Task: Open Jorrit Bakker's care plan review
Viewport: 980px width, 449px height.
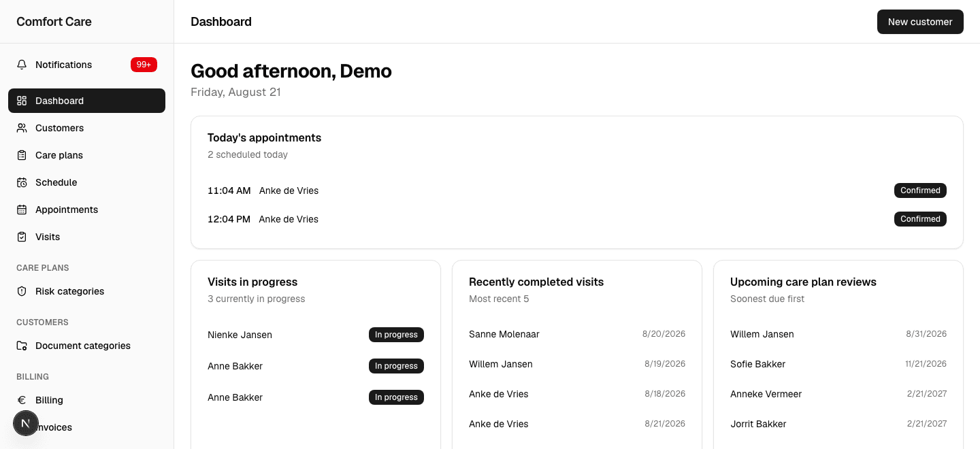Action: [838, 424]
